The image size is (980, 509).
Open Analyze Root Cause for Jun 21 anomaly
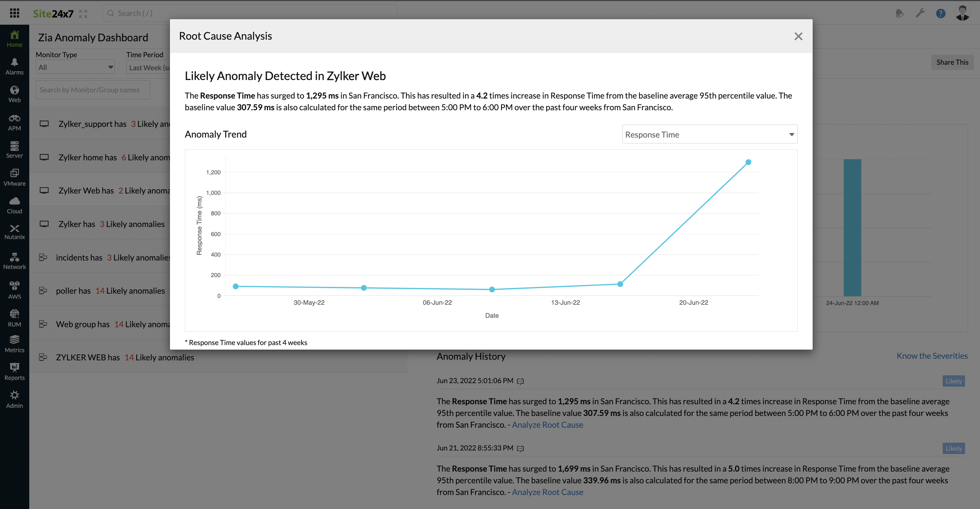(548, 492)
